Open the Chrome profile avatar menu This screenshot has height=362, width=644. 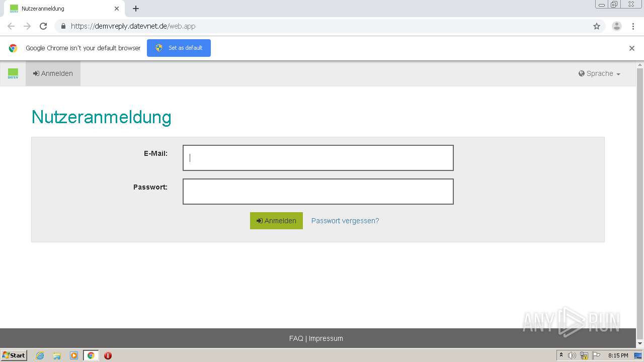click(616, 26)
